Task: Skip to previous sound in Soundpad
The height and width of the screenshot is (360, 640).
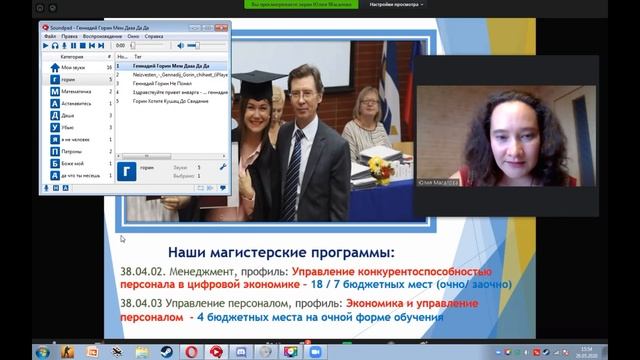Action: [92, 46]
